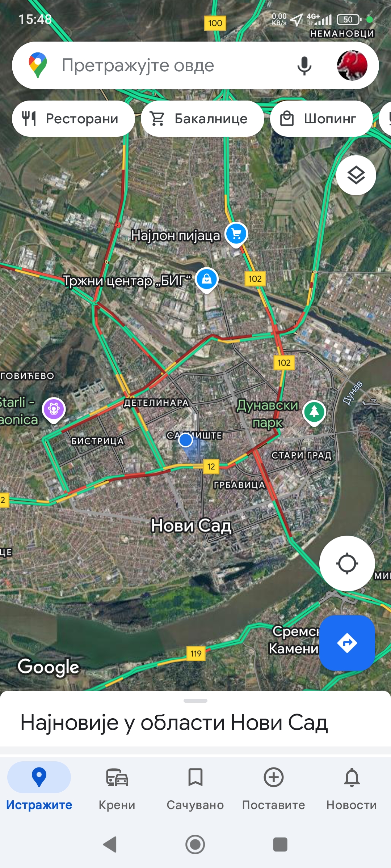Tap the Најлон пијаца shopping cart pin
The image size is (391, 868).
click(236, 234)
